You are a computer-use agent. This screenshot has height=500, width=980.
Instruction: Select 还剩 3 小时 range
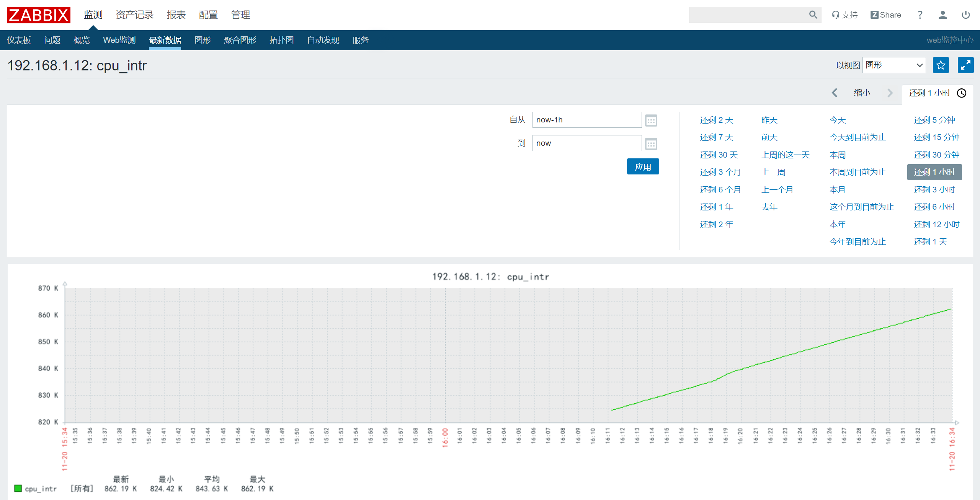pyautogui.click(x=934, y=190)
